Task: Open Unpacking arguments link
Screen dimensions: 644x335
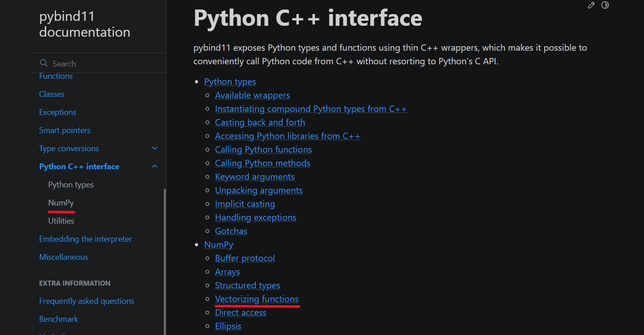Action: tap(259, 190)
